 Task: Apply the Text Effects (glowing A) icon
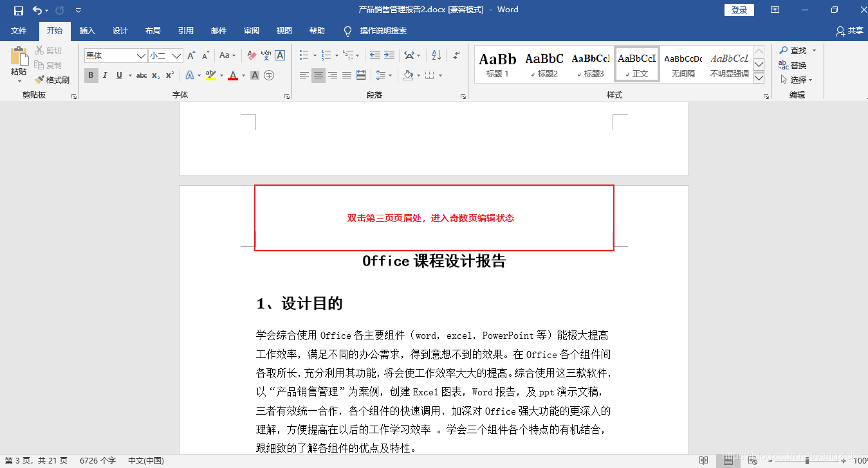(190, 75)
